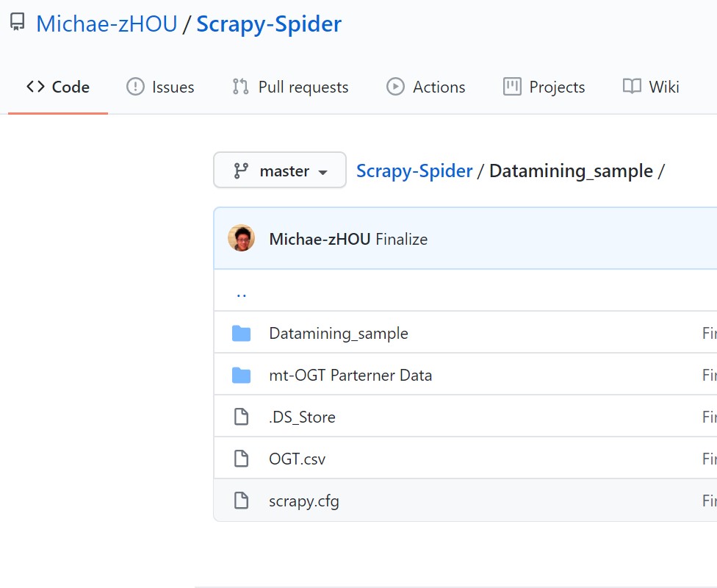The width and height of the screenshot is (717, 588).
Task: Open the Actions tab
Action: click(426, 87)
